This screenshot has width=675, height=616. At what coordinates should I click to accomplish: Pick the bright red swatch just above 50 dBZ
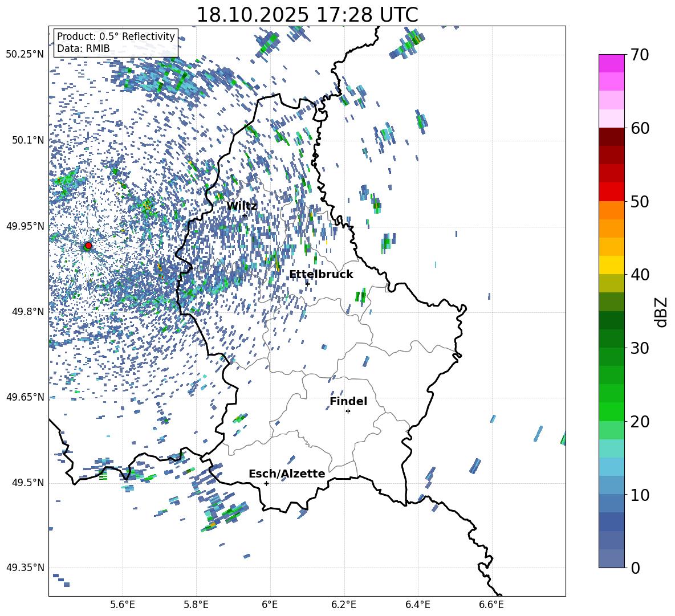click(x=612, y=192)
